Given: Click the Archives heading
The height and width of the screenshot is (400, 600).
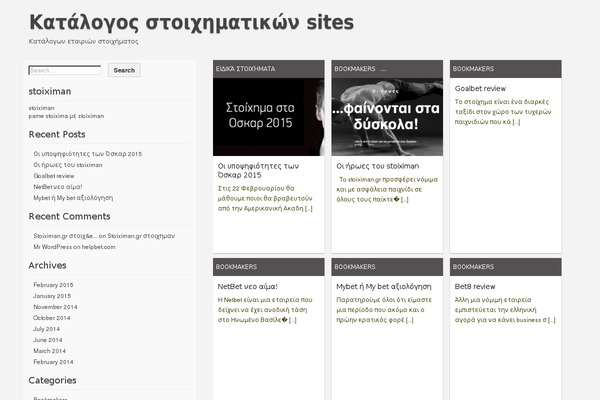Looking at the screenshot, I should pos(47,266).
